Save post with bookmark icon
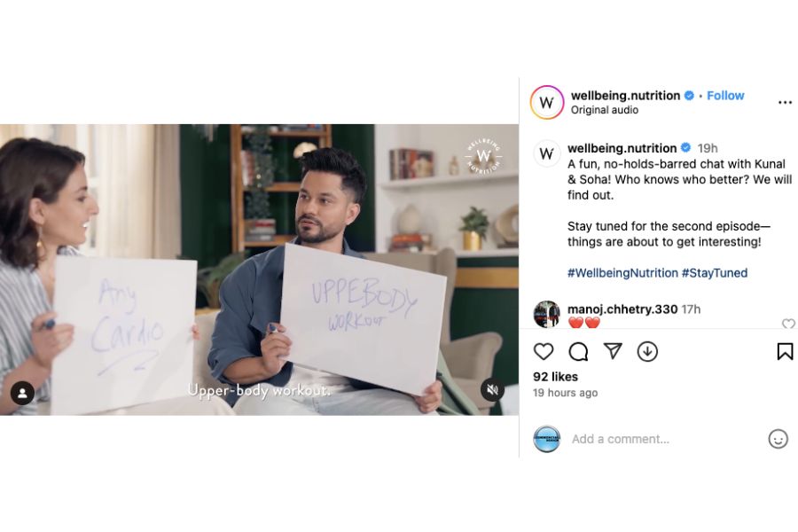798x532 pixels. [x=785, y=351]
